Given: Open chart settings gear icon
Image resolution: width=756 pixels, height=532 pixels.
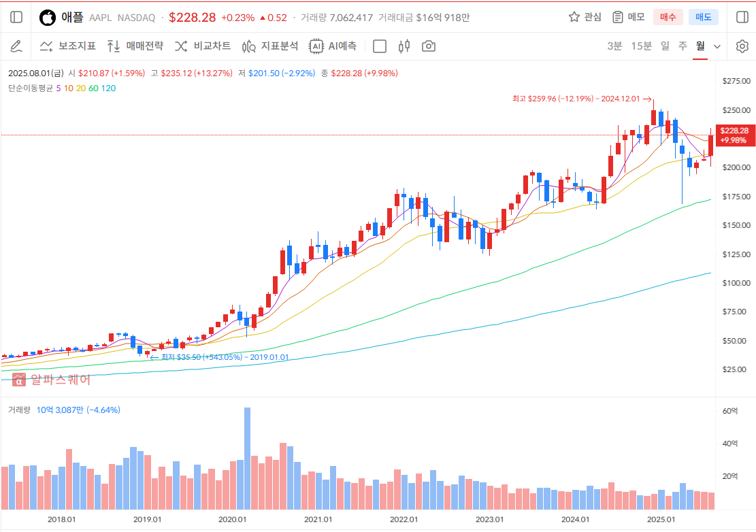Looking at the screenshot, I should coord(742,46).
